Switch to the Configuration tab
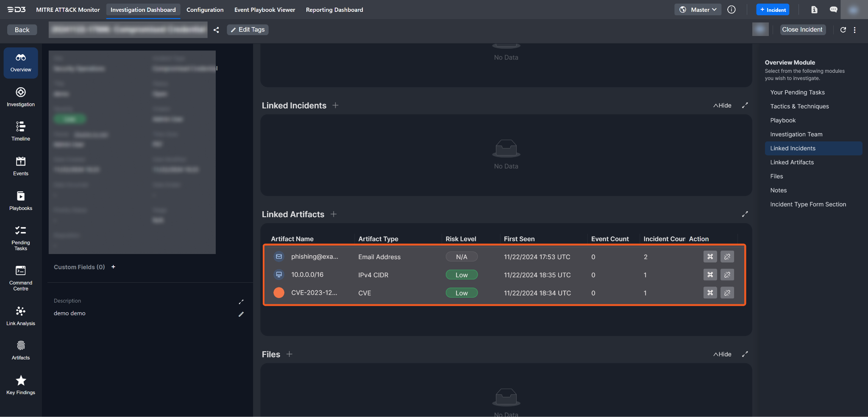 click(205, 10)
